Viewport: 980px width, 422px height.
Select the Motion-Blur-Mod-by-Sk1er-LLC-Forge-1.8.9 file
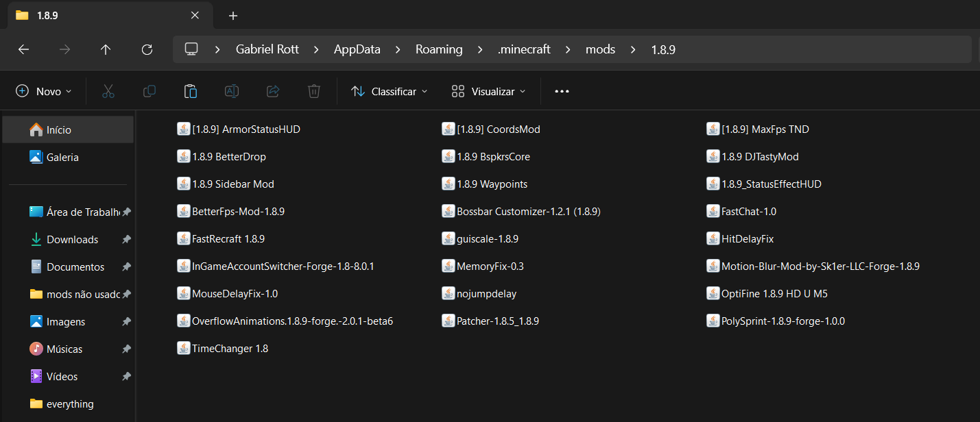[813, 266]
